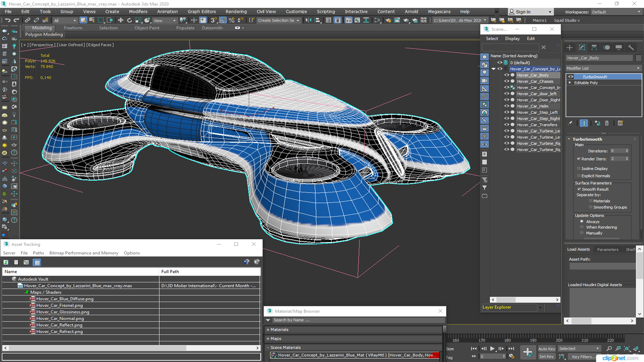Screen dimensions: 644x362
Task: Click the Undo arrow in main toolbar
Action: tap(7, 20)
